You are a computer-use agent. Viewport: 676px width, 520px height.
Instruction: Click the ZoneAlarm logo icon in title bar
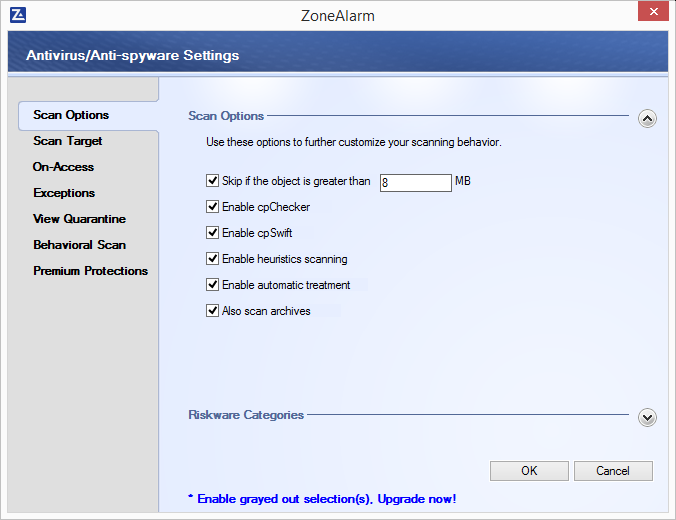[x=18, y=15]
